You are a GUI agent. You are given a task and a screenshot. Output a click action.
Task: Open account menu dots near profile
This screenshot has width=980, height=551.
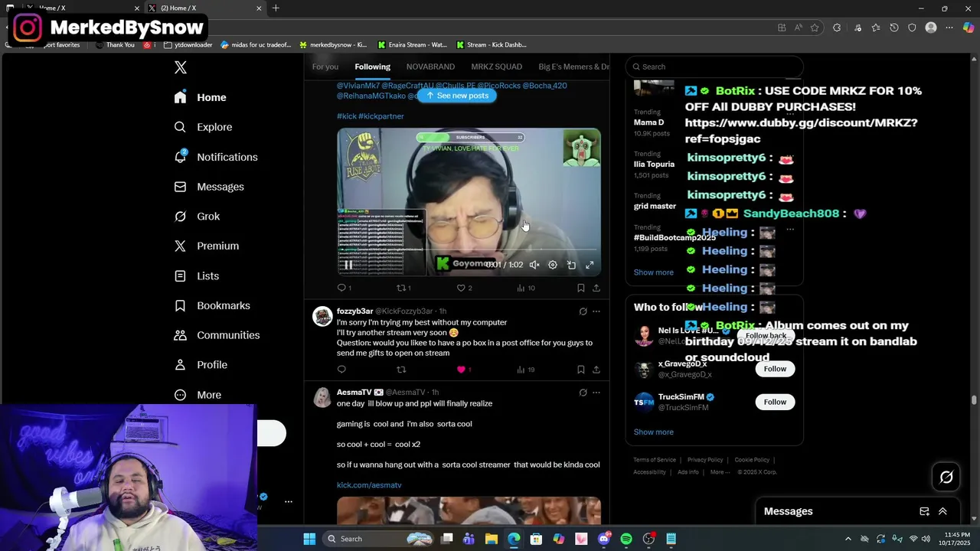289,502
